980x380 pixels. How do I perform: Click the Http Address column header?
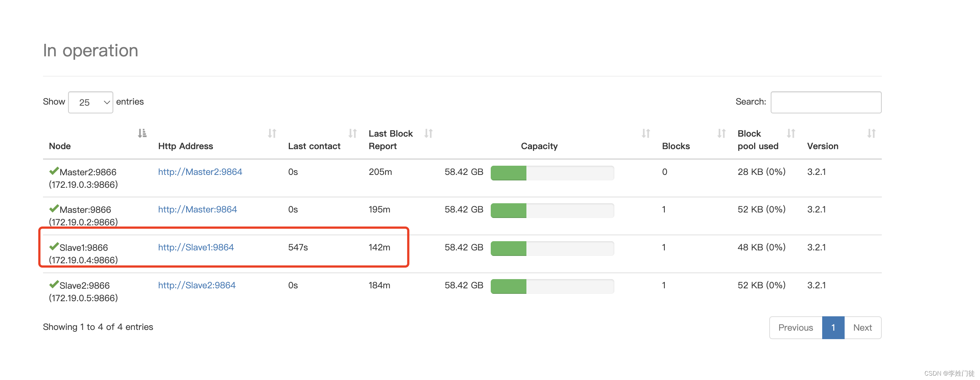tap(186, 146)
